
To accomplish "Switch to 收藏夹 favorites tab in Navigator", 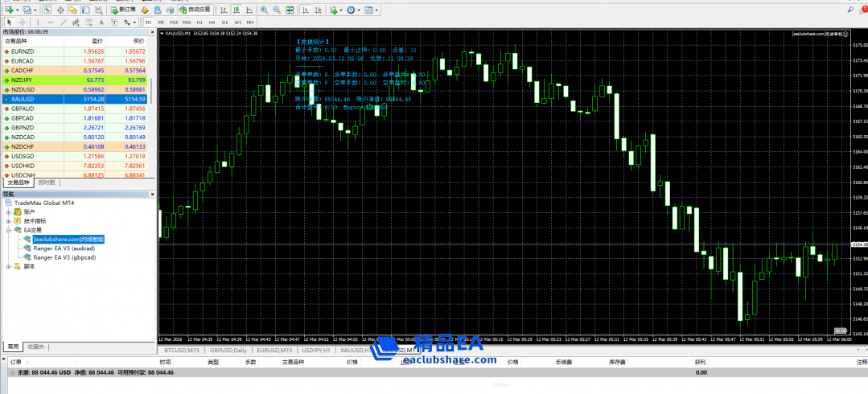I will pos(37,347).
